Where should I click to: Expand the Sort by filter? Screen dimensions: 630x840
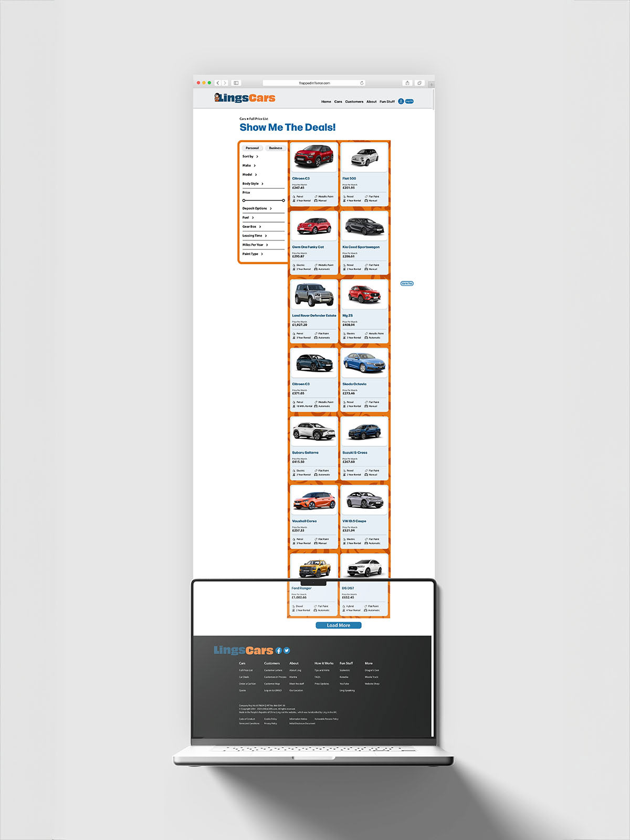click(x=250, y=156)
